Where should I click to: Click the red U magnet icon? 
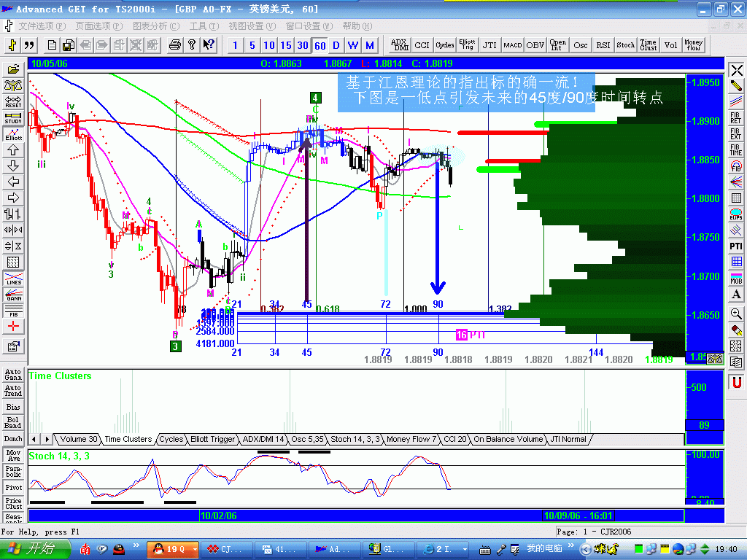(x=736, y=382)
